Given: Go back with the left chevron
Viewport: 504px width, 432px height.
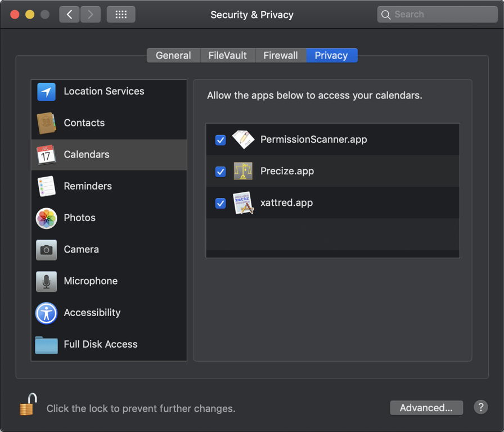Looking at the screenshot, I should (x=70, y=15).
